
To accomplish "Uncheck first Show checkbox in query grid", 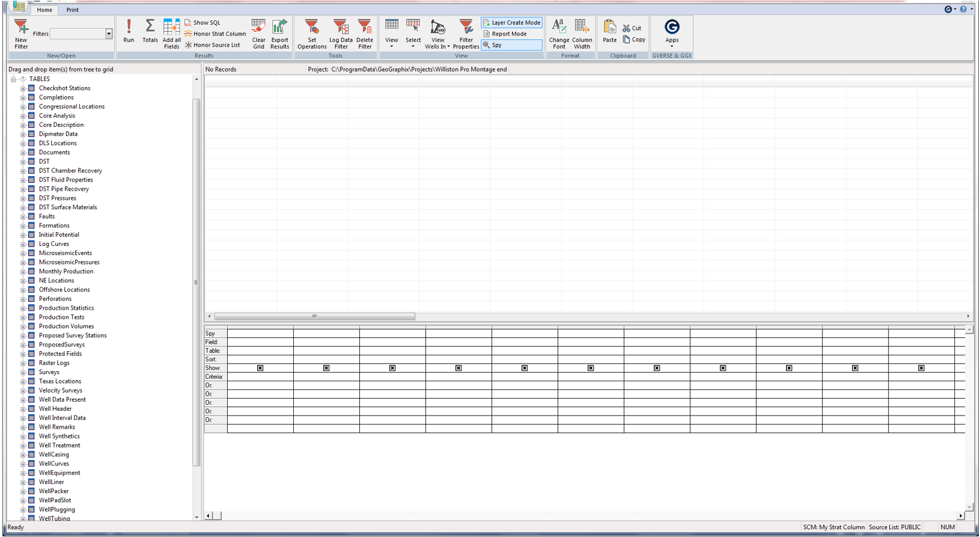I will (x=260, y=368).
